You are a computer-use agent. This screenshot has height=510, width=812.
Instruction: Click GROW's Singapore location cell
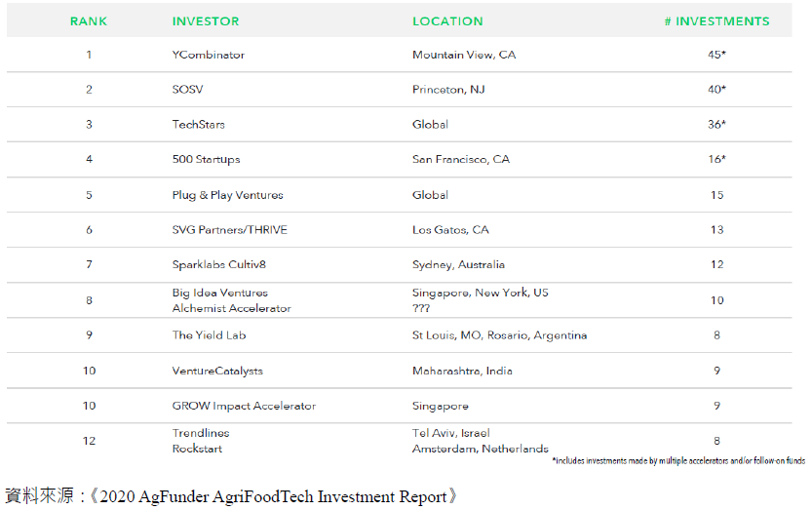[441, 407]
